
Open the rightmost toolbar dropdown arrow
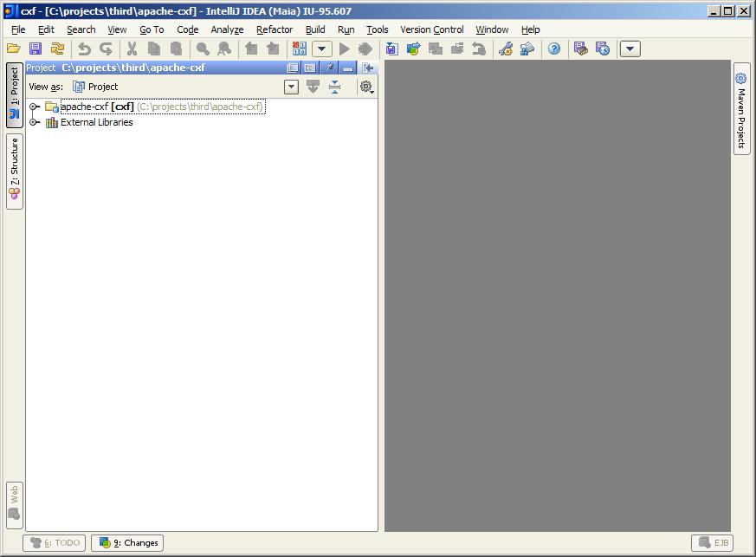630,49
